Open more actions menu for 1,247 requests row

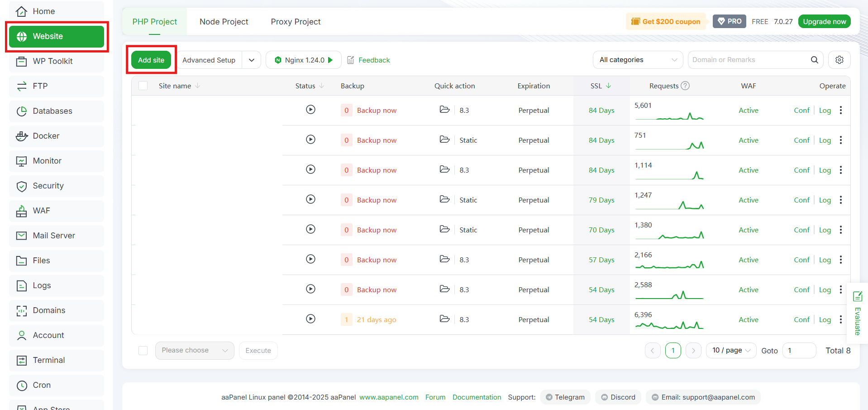point(841,200)
